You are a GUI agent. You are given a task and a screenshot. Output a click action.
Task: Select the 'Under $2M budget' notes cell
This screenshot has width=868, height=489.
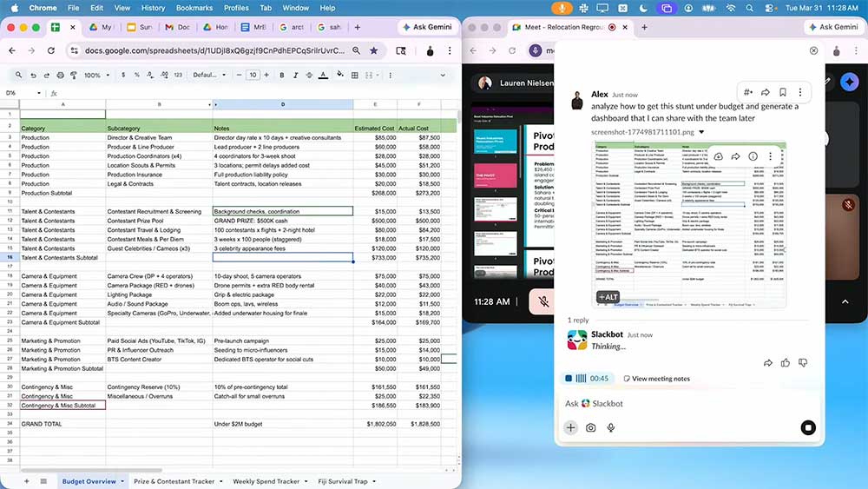point(283,424)
